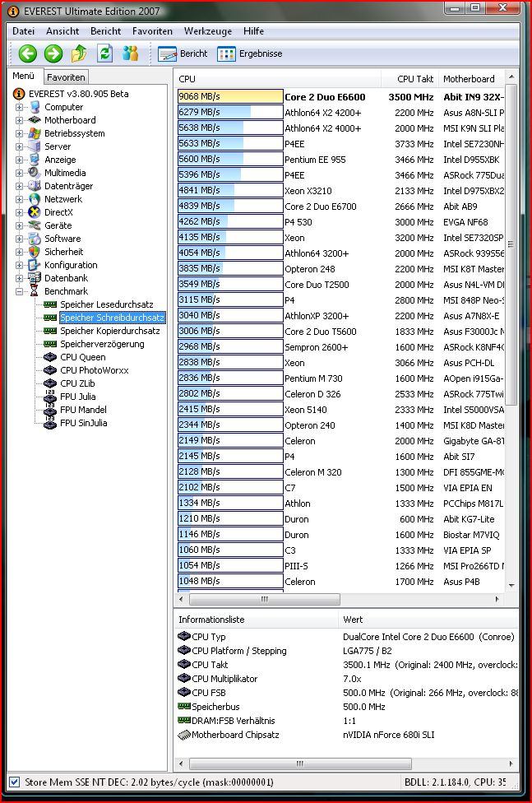Expand the Computer tree node
532x803 pixels.
click(19, 107)
